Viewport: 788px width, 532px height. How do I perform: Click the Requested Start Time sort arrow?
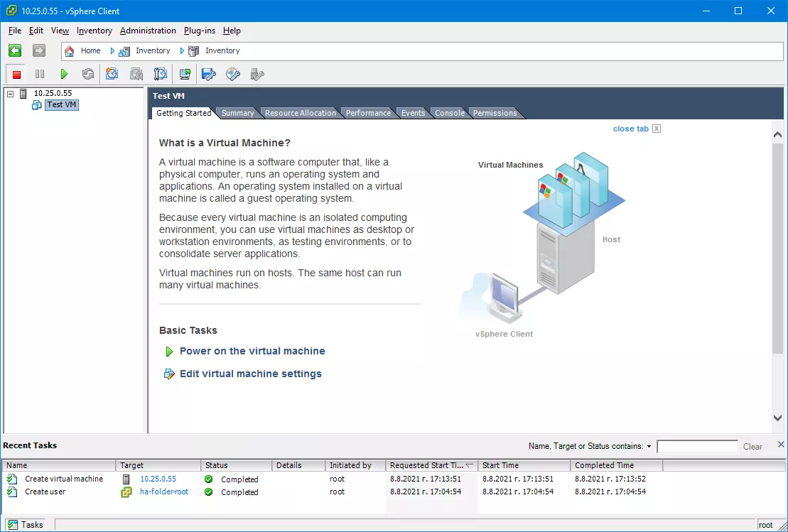(470, 466)
